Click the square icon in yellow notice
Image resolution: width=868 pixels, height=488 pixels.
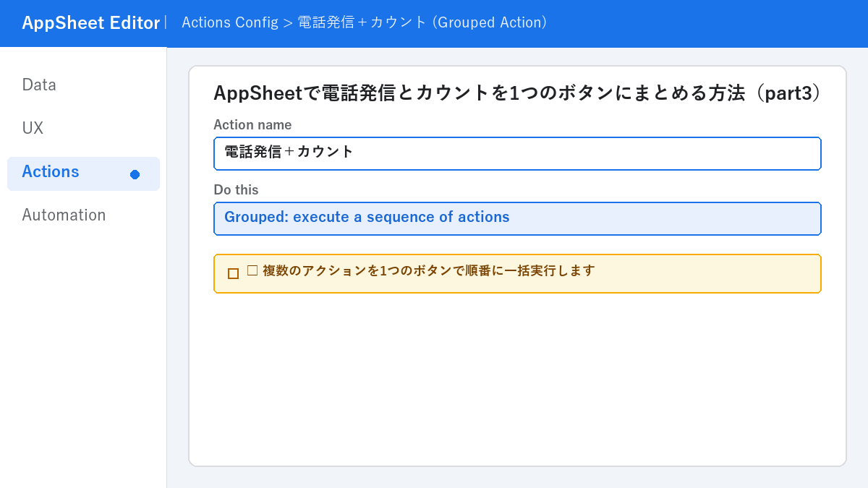coord(233,273)
